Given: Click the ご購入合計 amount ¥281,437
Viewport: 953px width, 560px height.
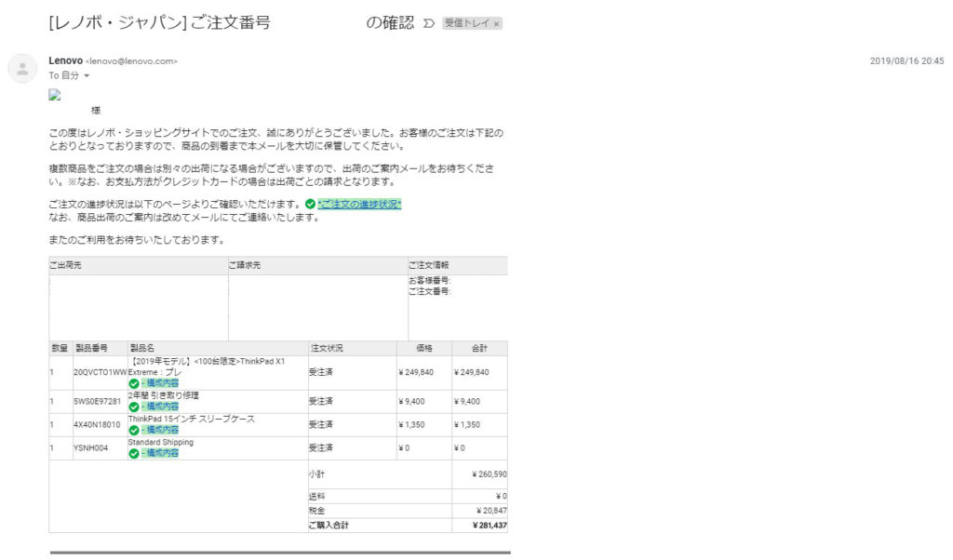Looking at the screenshot, I should [490, 526].
